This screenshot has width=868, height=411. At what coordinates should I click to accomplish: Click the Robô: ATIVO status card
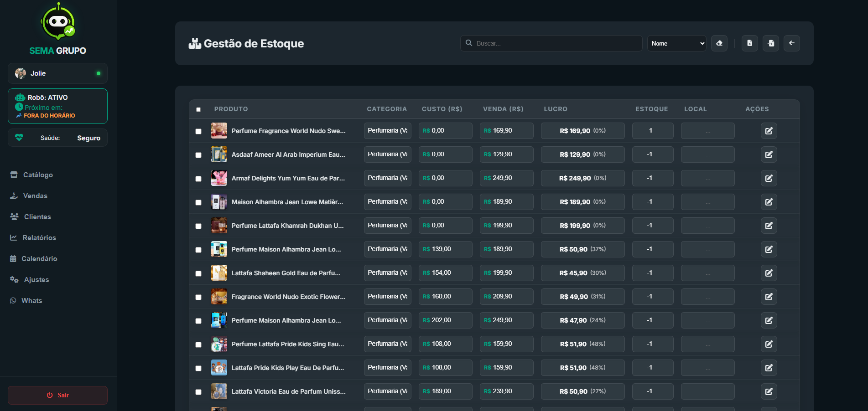57,106
